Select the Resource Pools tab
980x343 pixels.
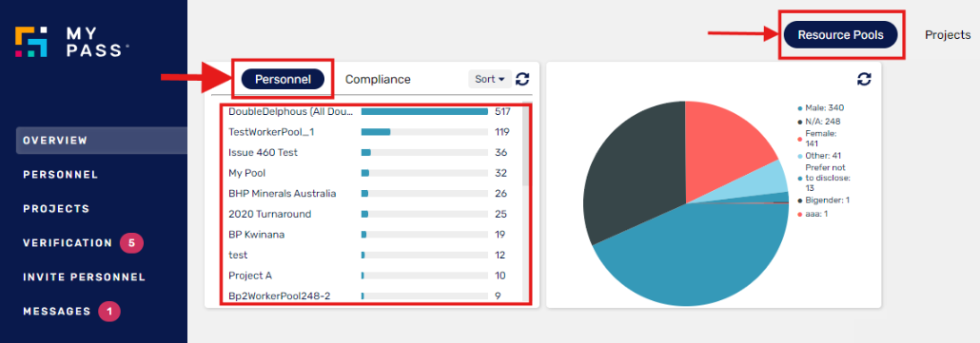841,35
